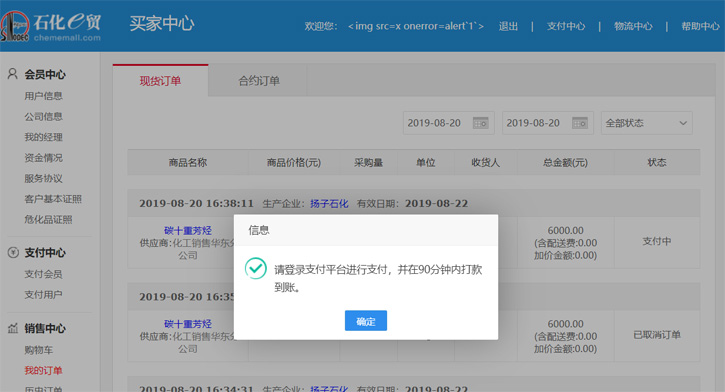The width and height of the screenshot is (725, 392).
Task: Open 我的经理 in sidebar
Action: coord(43,137)
